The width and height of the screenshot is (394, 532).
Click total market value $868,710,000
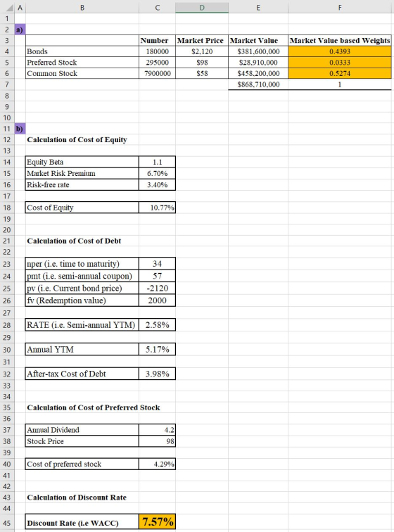point(258,84)
